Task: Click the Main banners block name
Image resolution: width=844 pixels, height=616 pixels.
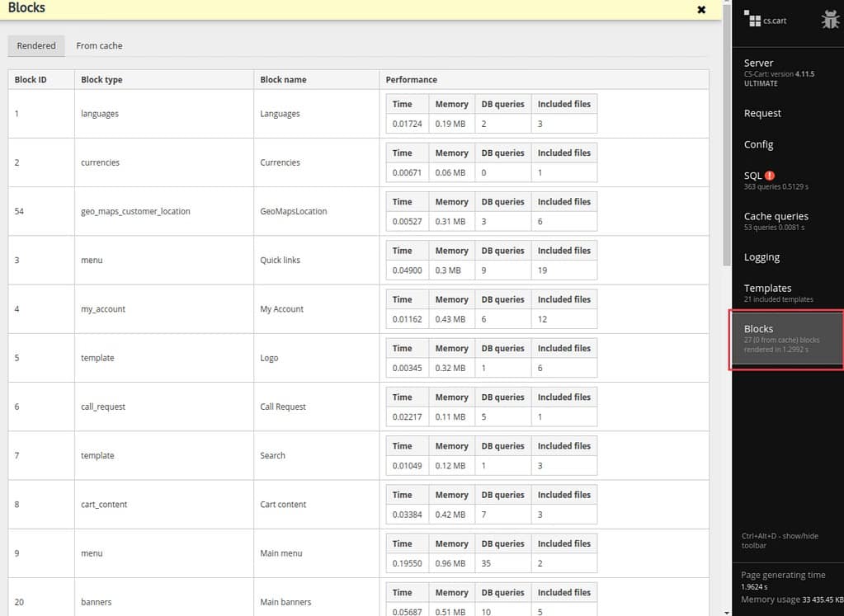Action: click(285, 602)
